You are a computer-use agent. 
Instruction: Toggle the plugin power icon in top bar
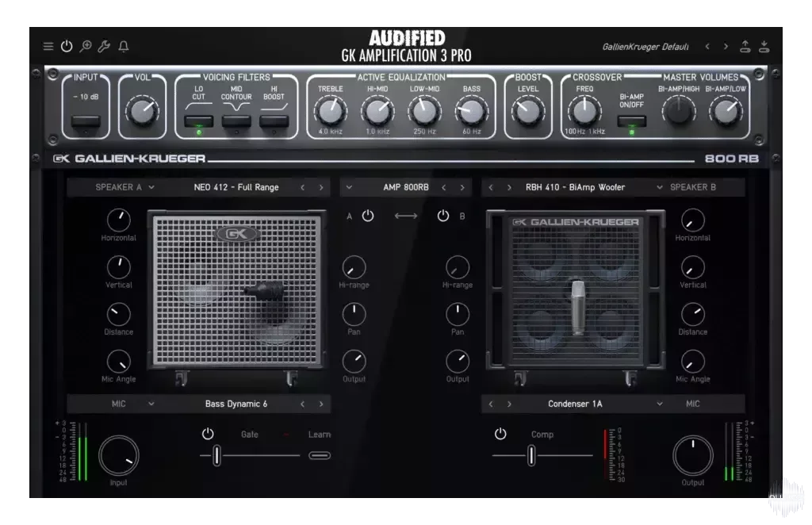(67, 46)
